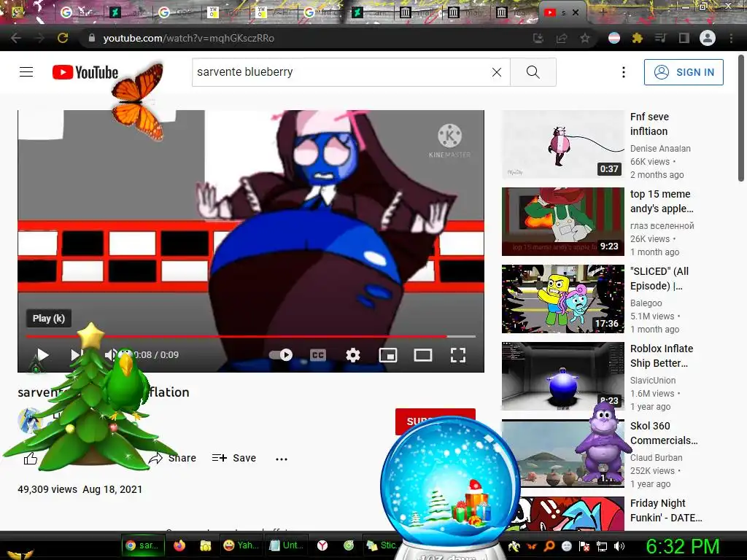747x560 pixels.
Task: Reload the page with refresh icon
Action: pos(63,38)
